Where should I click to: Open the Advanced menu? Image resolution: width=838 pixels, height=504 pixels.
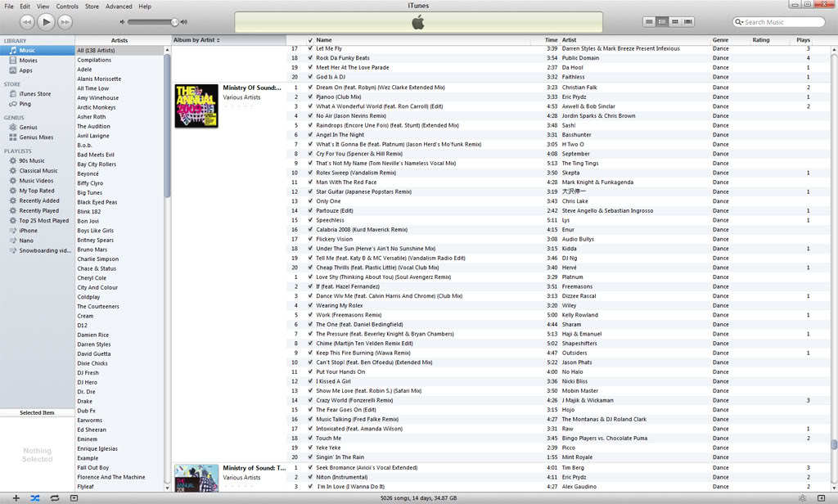(119, 5)
